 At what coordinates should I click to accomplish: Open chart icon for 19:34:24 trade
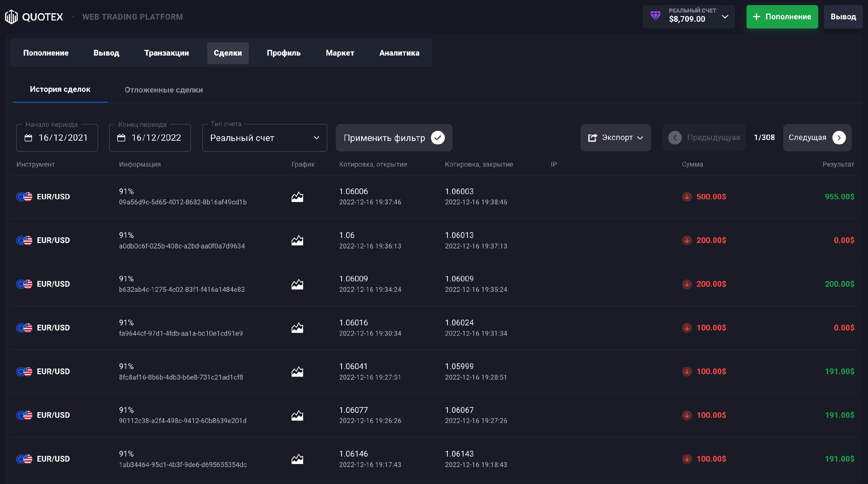tap(297, 284)
